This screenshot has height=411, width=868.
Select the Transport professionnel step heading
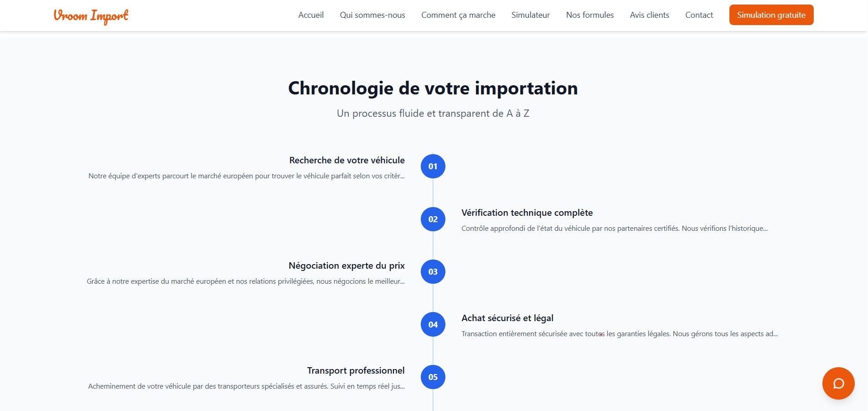point(356,370)
